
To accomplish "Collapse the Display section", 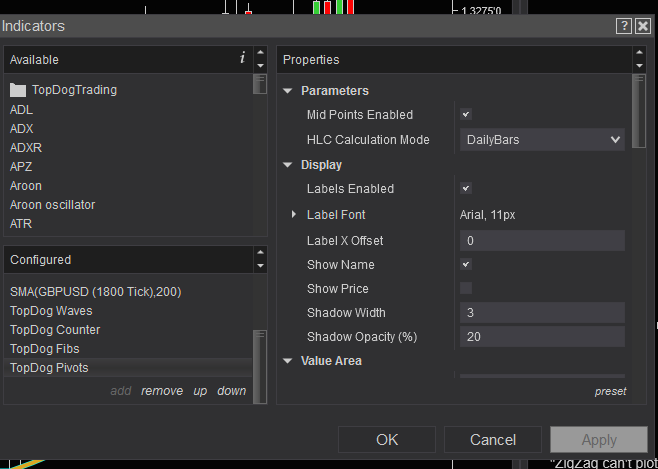I will [x=287, y=165].
